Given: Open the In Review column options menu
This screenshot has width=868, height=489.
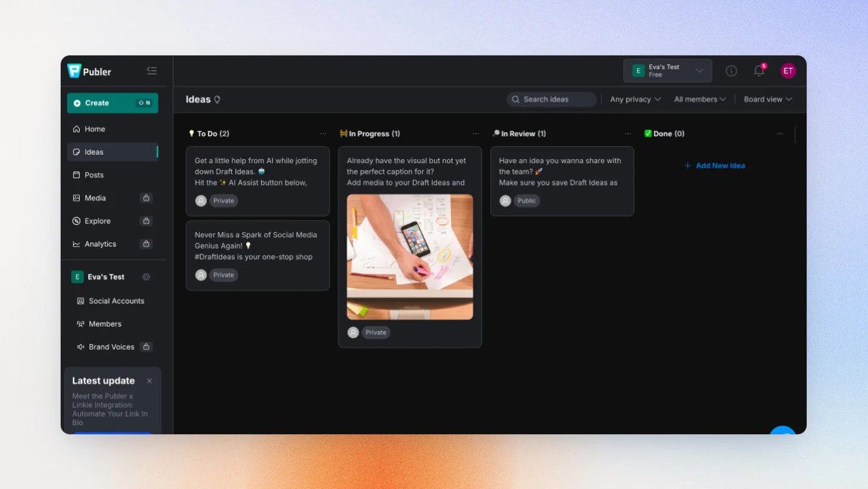Looking at the screenshot, I should (628, 134).
